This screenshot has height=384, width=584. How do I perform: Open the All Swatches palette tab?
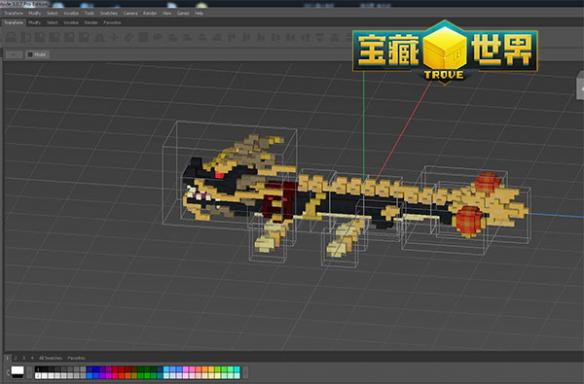coord(51,358)
